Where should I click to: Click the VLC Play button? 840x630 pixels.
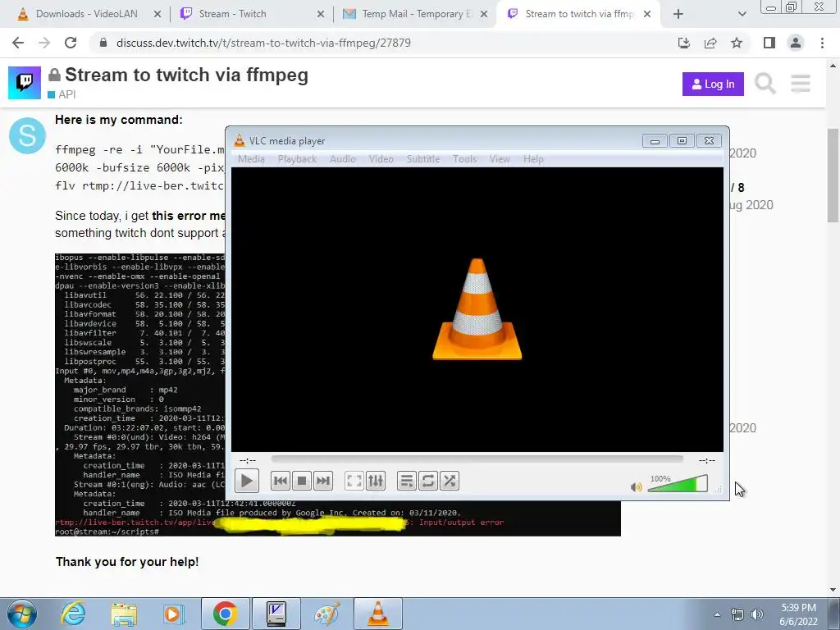coord(246,481)
